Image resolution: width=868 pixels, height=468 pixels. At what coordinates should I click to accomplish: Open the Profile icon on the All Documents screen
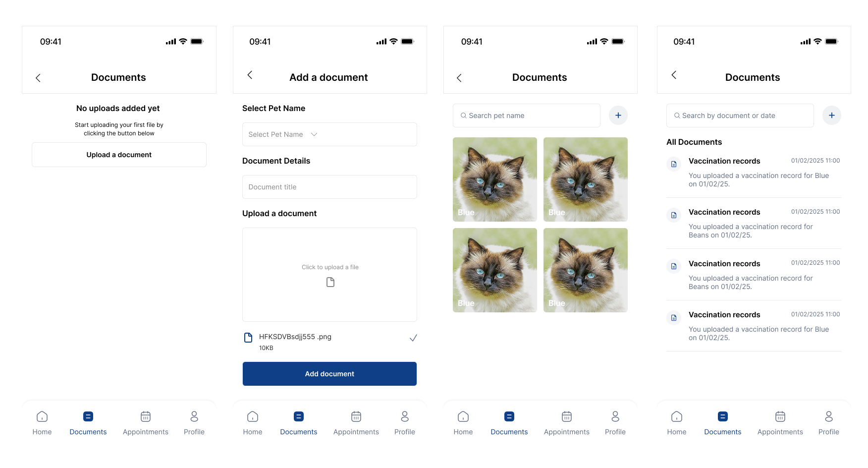[x=828, y=416]
